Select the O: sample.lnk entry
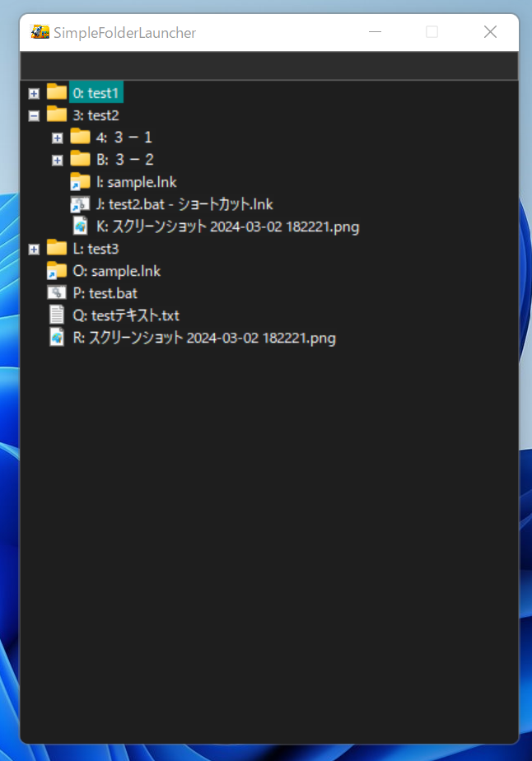The height and width of the screenshot is (761, 532). (x=116, y=271)
